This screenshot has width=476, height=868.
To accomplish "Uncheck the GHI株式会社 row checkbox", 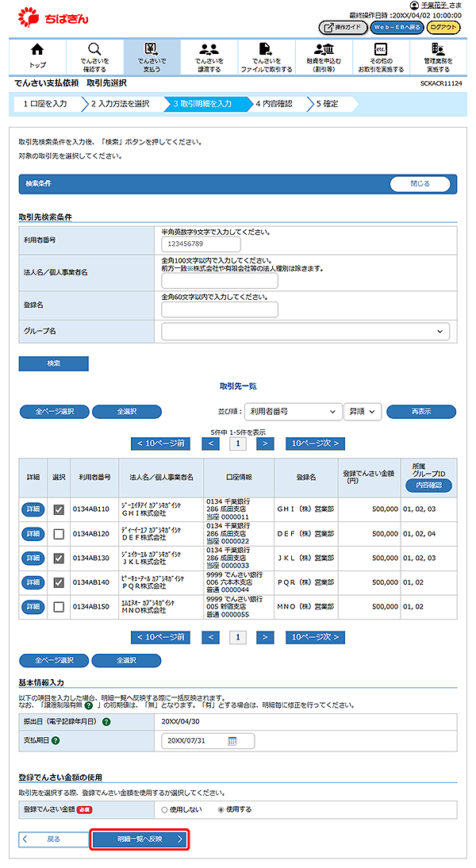I will [59, 509].
